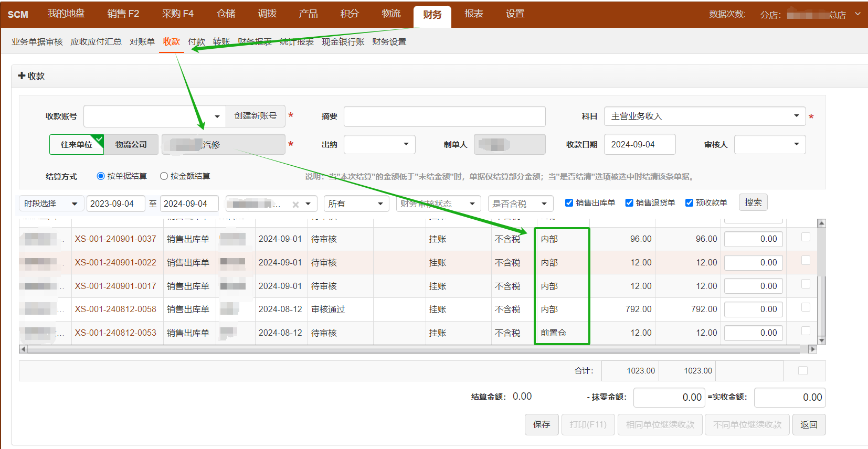The image size is (868, 449).
Task: Select the 按金额结算 radio option
Action: coord(164,176)
